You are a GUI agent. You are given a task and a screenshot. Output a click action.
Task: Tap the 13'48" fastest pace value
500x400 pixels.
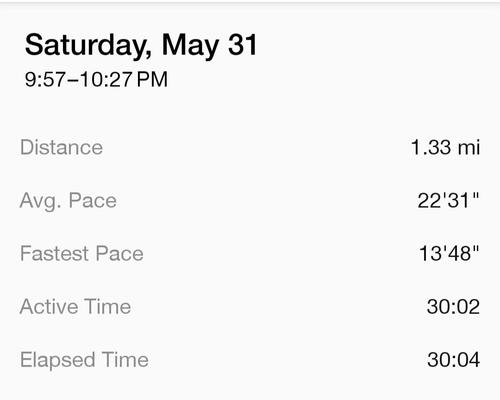(449, 253)
